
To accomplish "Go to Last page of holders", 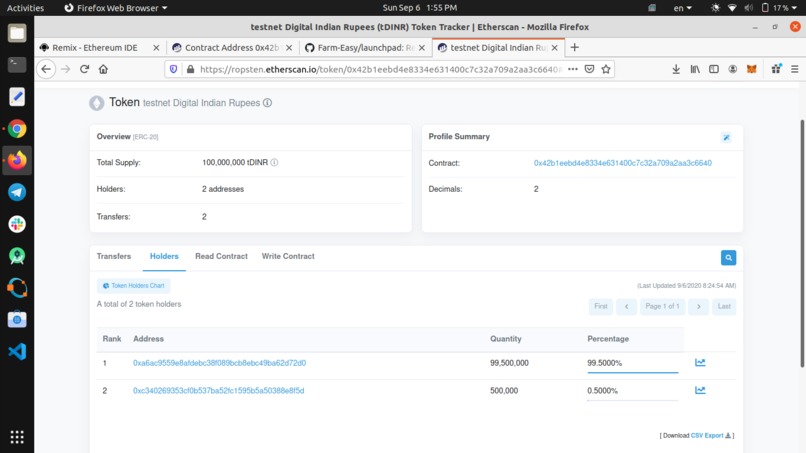I will tap(724, 306).
